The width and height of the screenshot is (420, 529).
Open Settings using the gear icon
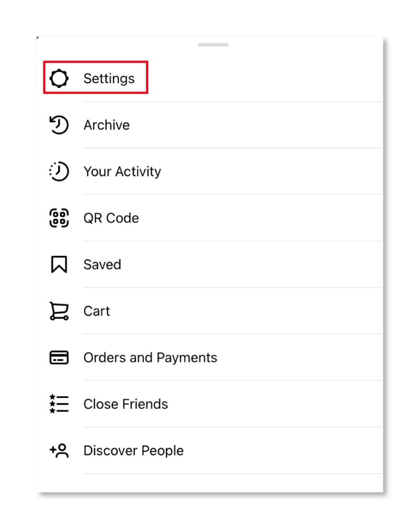tap(60, 78)
